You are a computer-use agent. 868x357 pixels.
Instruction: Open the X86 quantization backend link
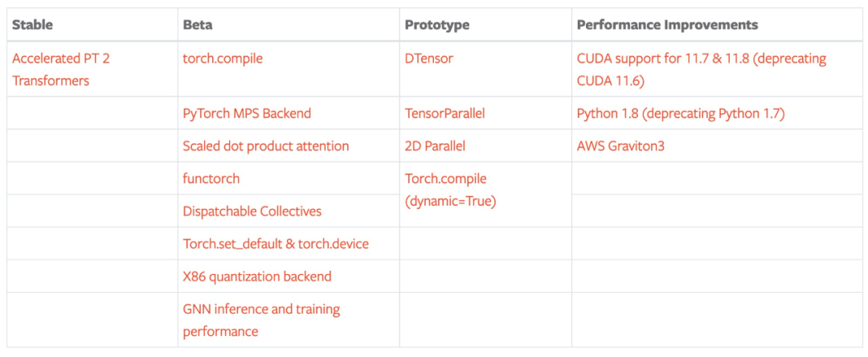pyautogui.click(x=256, y=277)
